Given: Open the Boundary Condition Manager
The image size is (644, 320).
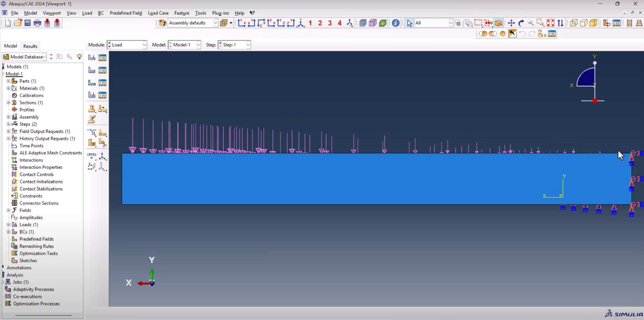Looking at the screenshot, I should [103, 70].
